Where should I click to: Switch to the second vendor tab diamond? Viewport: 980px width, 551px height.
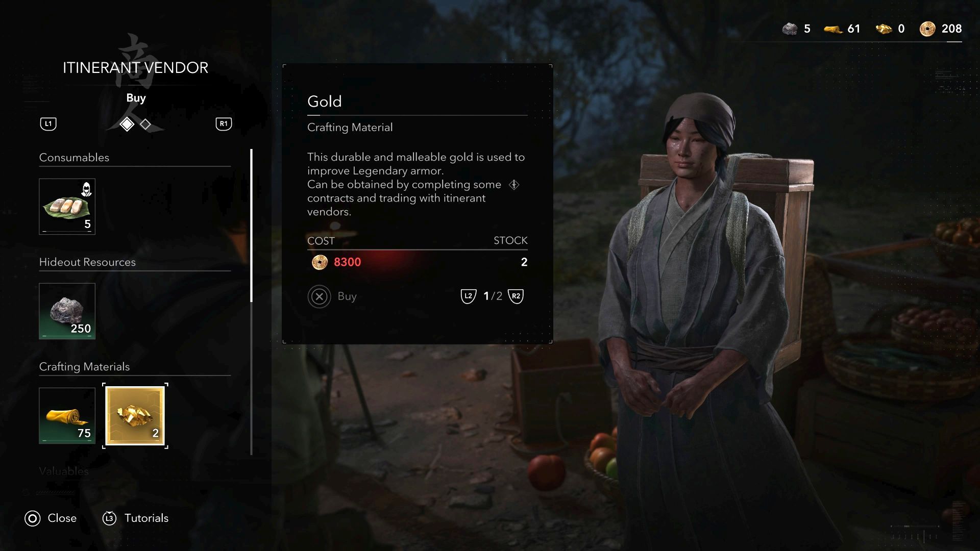point(145,124)
